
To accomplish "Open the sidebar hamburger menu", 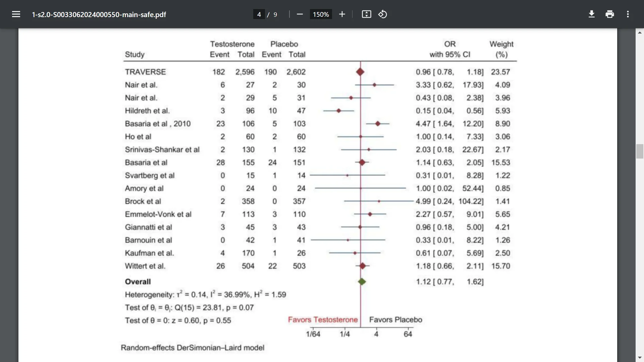I will click(16, 14).
